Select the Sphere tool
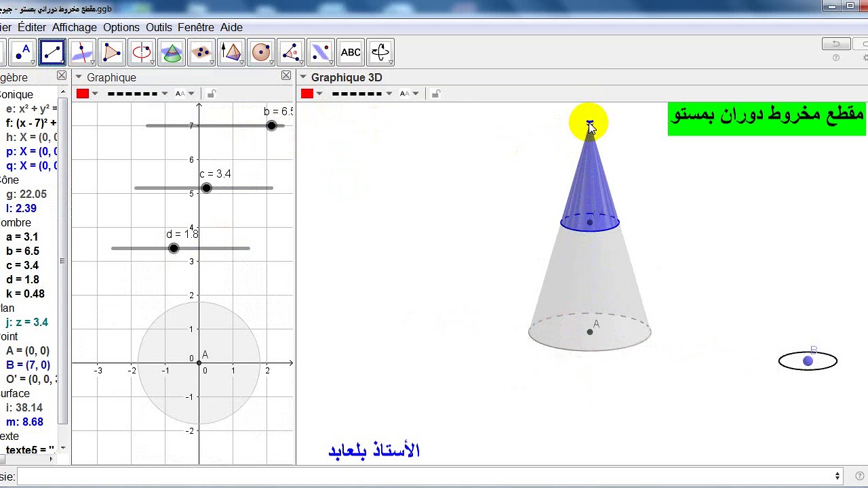 click(x=261, y=52)
